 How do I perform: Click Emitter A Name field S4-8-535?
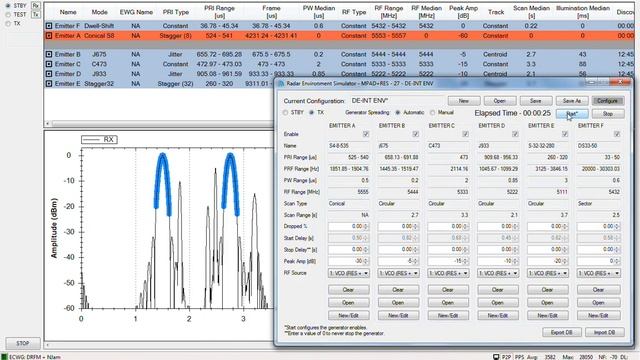click(349, 146)
